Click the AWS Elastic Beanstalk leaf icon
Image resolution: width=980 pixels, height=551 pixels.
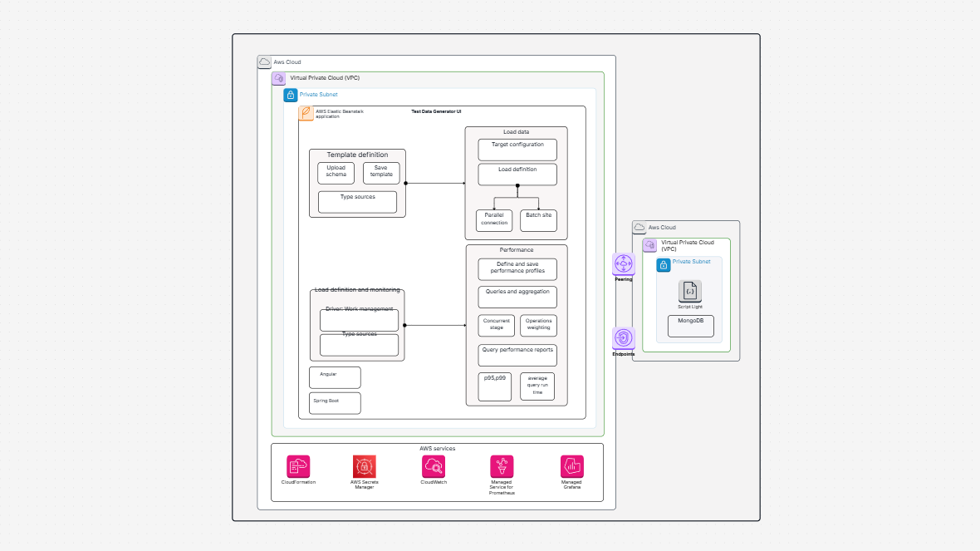point(306,113)
